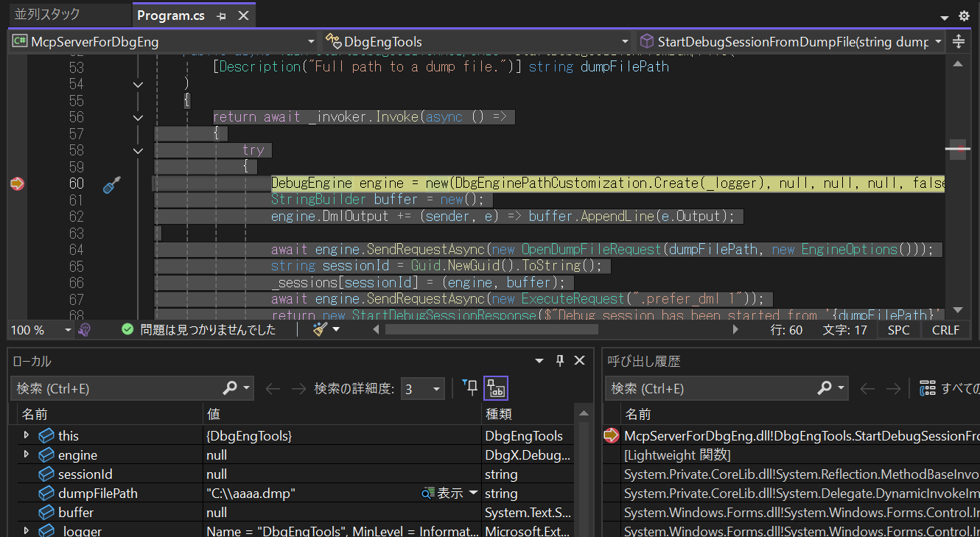Click the SPC indentation indicator

pyautogui.click(x=898, y=330)
